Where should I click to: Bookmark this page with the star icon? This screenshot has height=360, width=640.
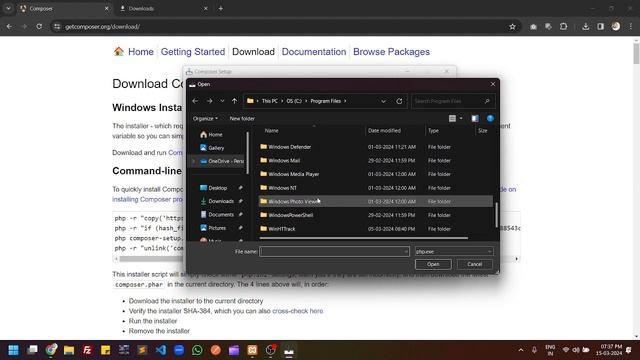[512, 27]
